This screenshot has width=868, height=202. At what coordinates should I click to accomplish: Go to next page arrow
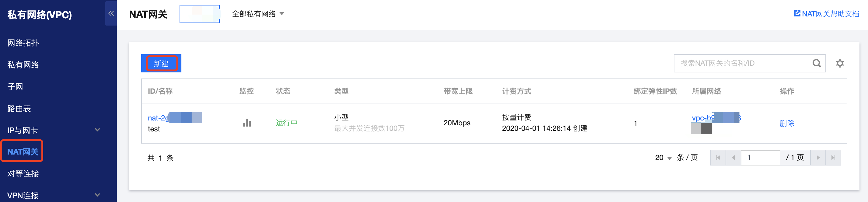tap(818, 158)
